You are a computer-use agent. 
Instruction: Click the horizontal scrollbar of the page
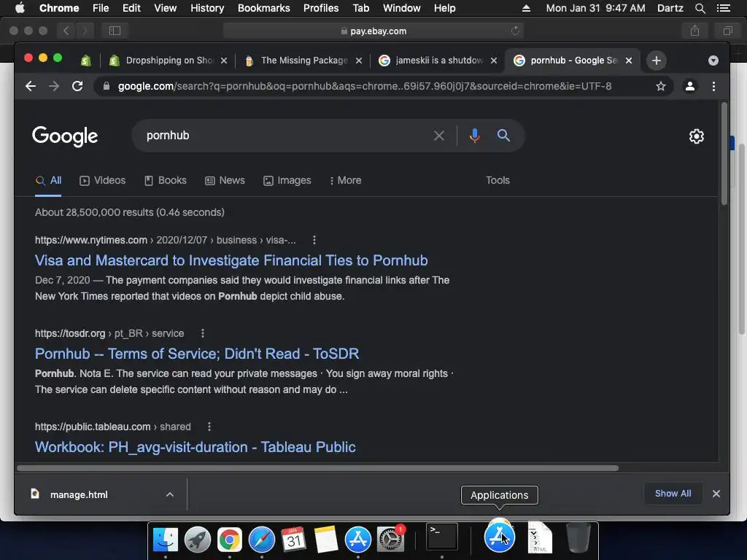coord(318,468)
